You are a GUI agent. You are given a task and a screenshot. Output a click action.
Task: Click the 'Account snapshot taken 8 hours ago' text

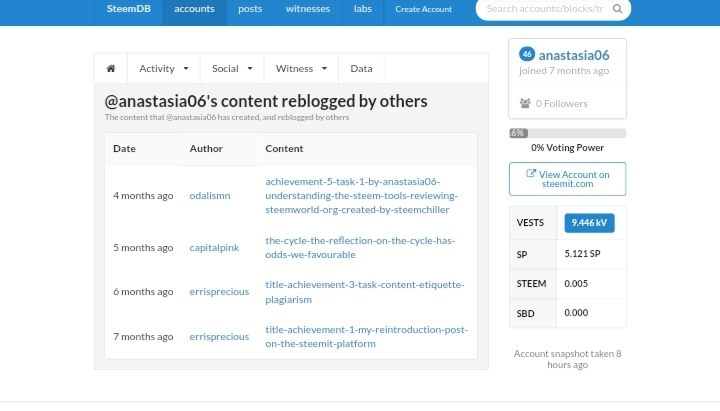pyautogui.click(x=568, y=359)
